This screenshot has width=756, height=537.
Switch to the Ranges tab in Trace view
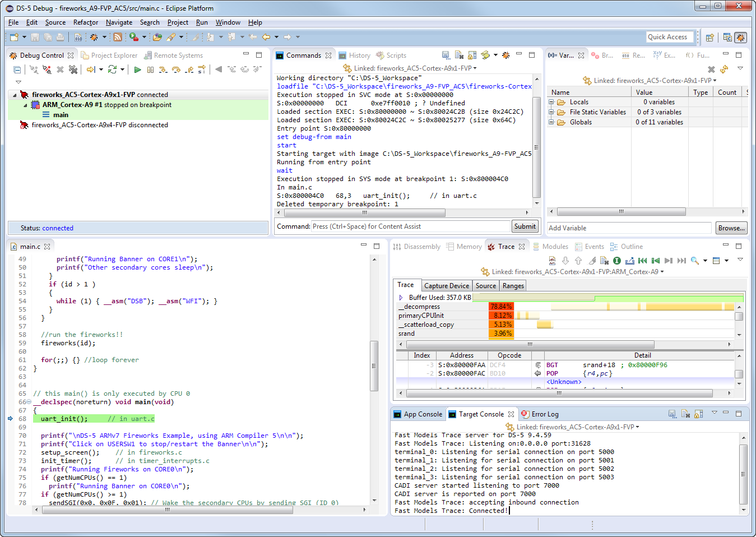(513, 285)
